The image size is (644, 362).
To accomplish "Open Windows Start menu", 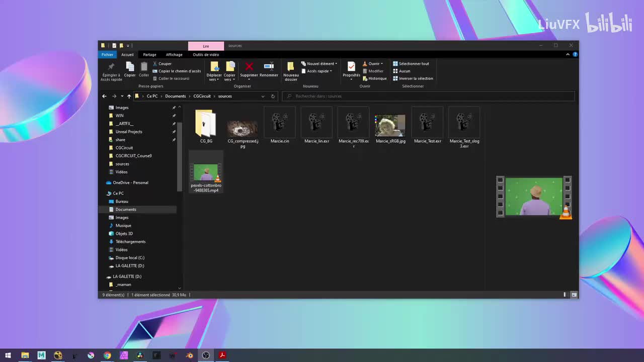I will (x=8, y=355).
